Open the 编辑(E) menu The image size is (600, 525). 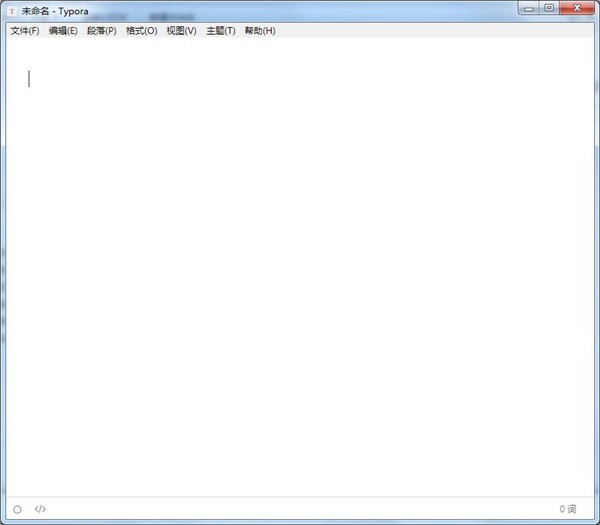(63, 31)
